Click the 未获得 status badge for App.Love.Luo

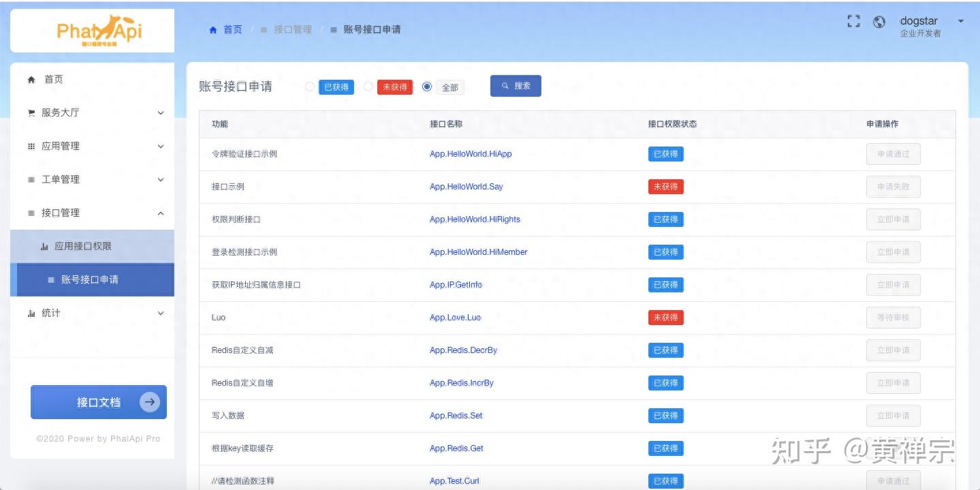click(665, 317)
